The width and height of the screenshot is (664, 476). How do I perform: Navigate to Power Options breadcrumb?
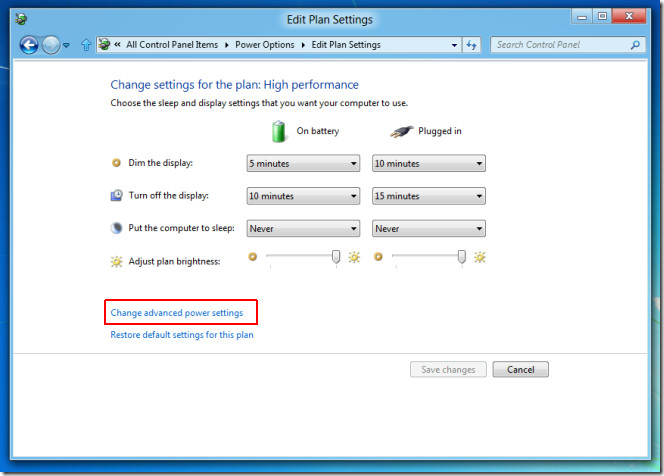pos(265,45)
